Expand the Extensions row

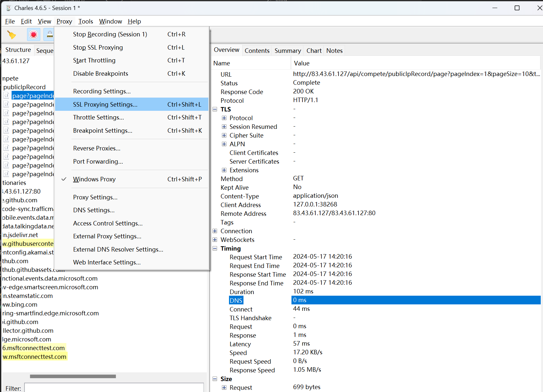pyautogui.click(x=224, y=170)
